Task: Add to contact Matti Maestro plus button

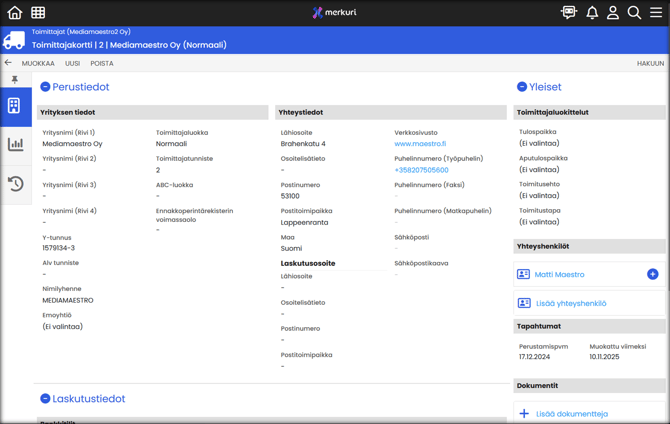Action: point(652,274)
